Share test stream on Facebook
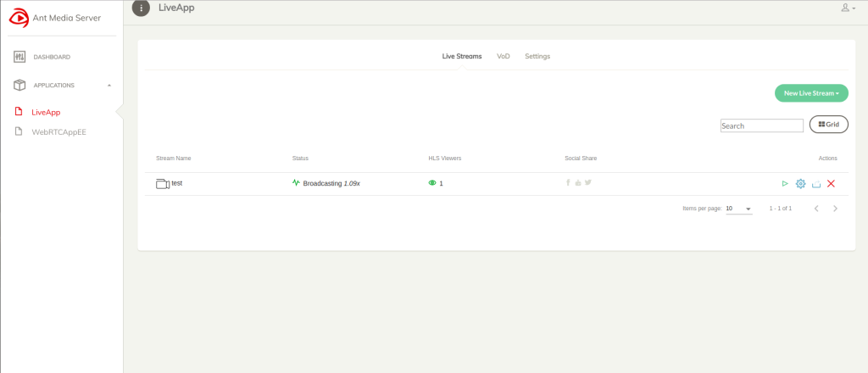Image resolution: width=868 pixels, height=373 pixels. point(568,182)
